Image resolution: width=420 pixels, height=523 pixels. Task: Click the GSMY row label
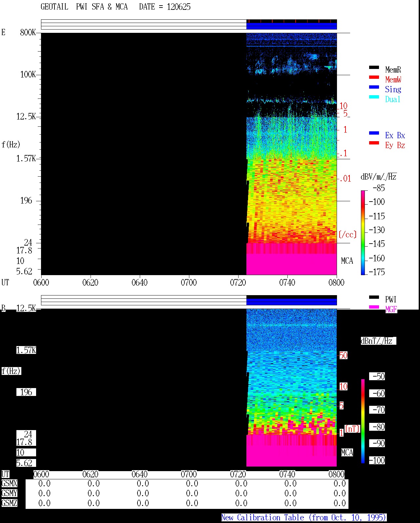9,493
